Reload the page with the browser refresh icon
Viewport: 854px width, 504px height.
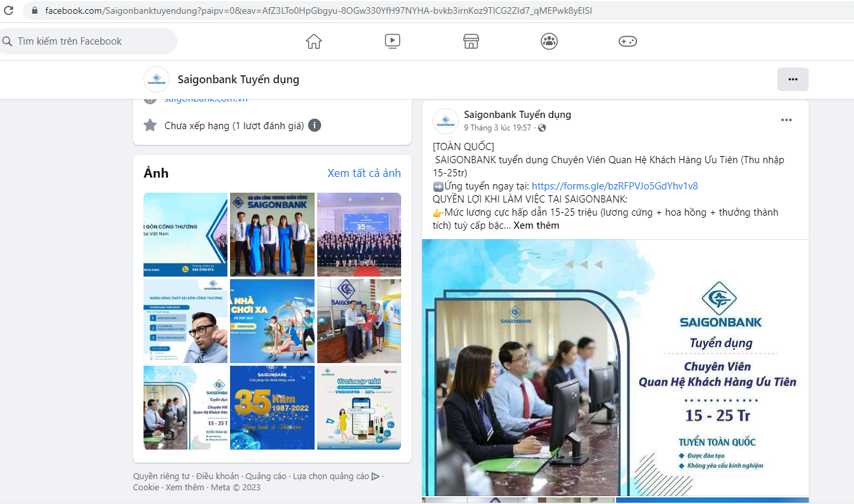point(9,10)
